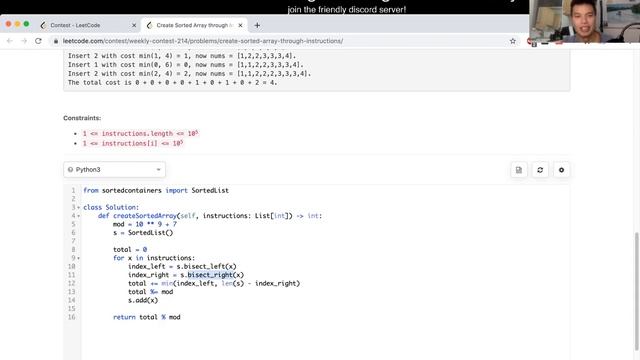The width and height of the screenshot is (640, 360).
Task: Select the Create Sorted Array tab
Action: click(194, 25)
